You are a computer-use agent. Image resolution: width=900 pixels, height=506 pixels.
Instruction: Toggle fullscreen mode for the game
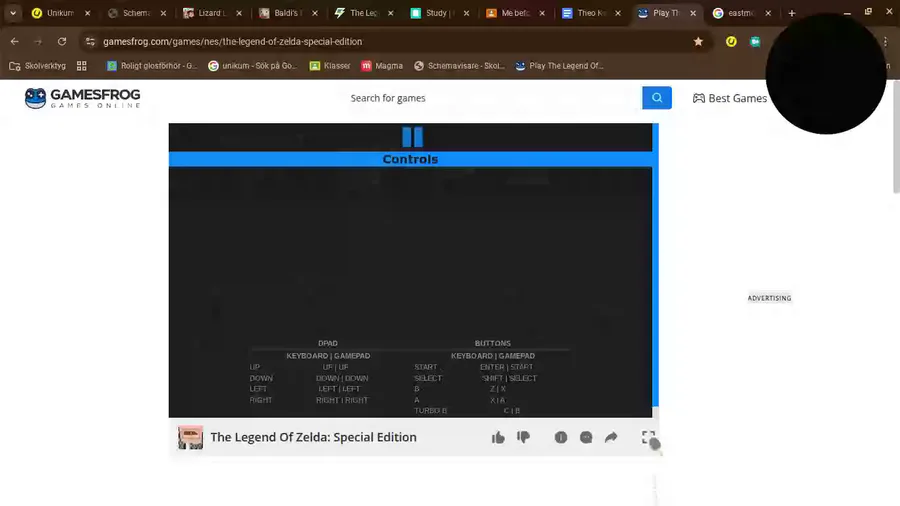pyautogui.click(x=648, y=437)
